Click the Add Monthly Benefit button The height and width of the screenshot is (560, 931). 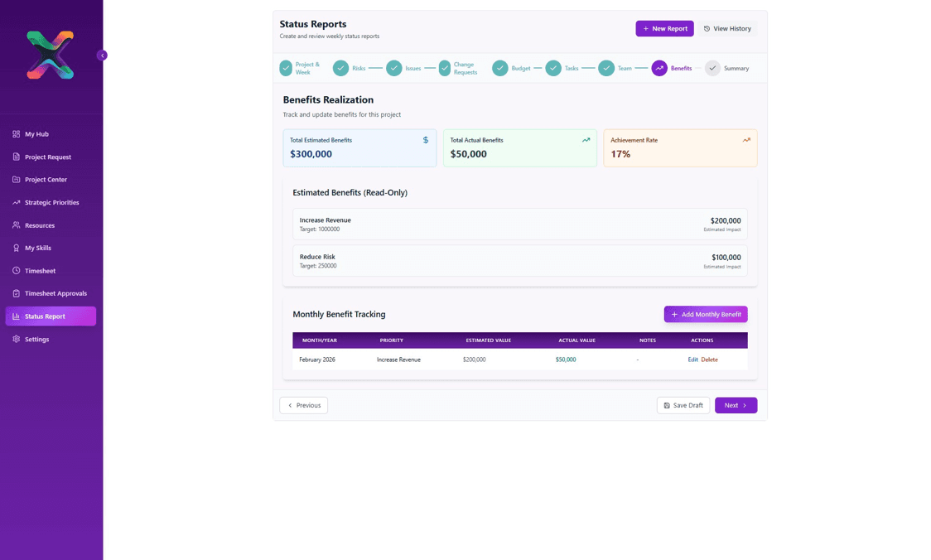pyautogui.click(x=706, y=314)
